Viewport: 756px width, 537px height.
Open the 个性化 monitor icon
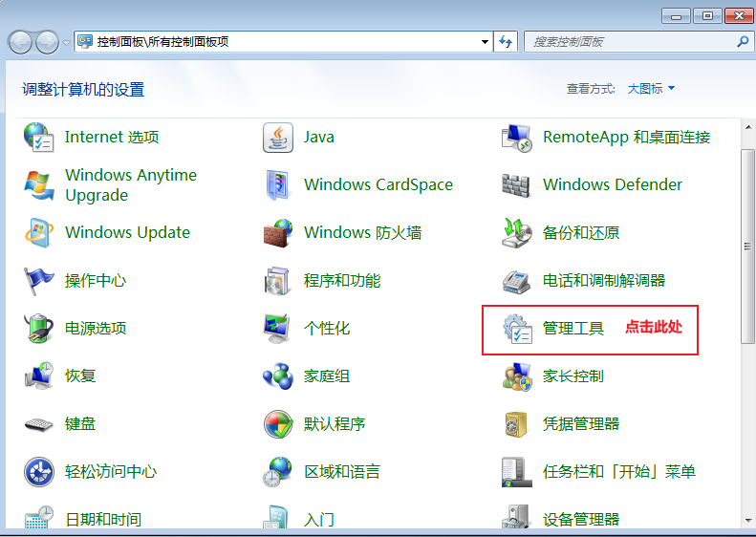click(x=278, y=329)
